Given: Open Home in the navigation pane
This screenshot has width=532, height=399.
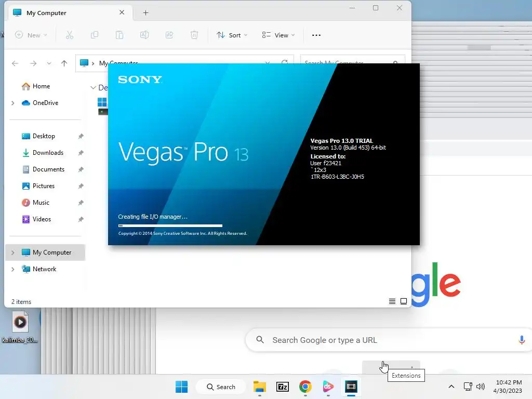Looking at the screenshot, I should coord(41,86).
